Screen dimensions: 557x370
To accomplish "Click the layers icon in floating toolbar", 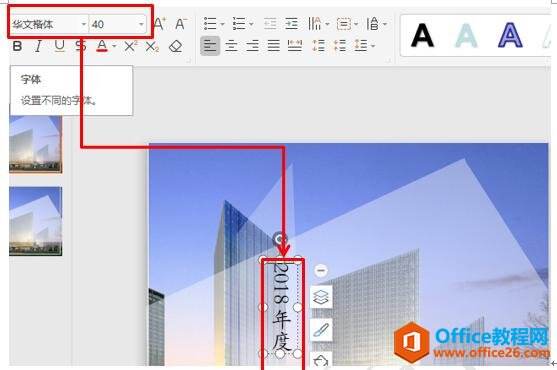I will [321, 296].
